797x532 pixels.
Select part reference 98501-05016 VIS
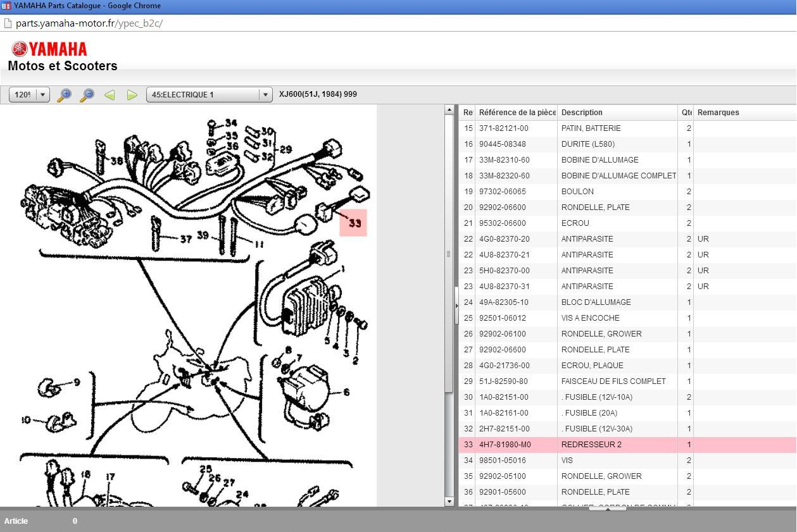pos(627,461)
